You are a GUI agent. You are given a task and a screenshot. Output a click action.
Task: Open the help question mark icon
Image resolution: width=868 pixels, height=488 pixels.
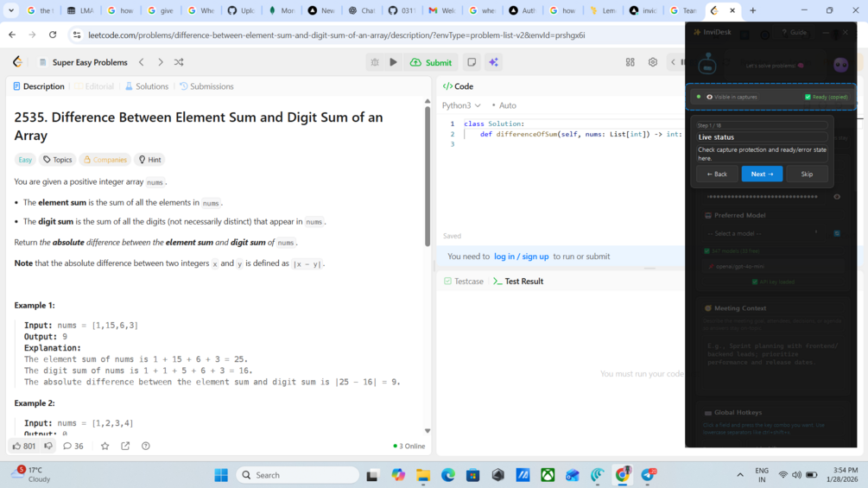click(x=146, y=446)
